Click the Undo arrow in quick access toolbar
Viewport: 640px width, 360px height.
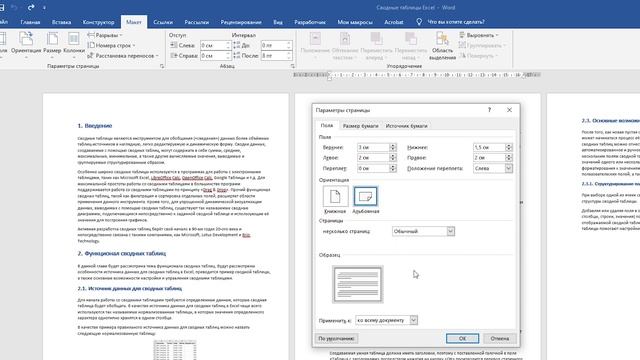(x=13, y=7)
